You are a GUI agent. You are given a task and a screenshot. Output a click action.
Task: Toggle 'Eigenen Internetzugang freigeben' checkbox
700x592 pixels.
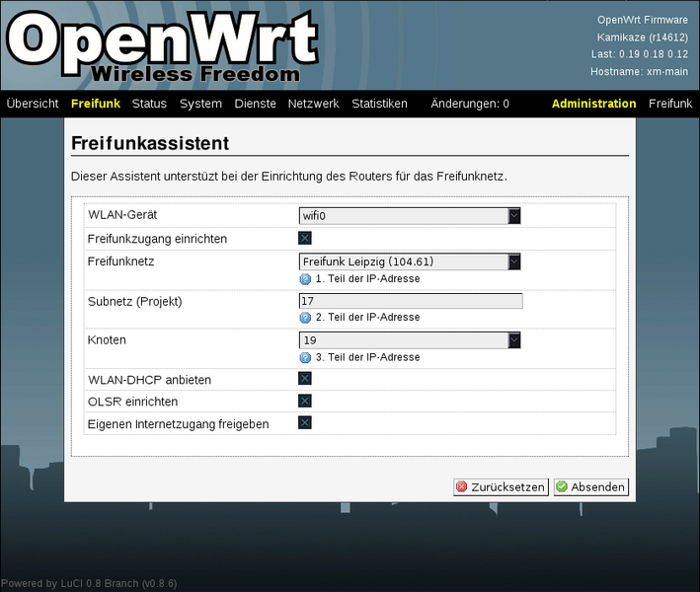[305, 422]
